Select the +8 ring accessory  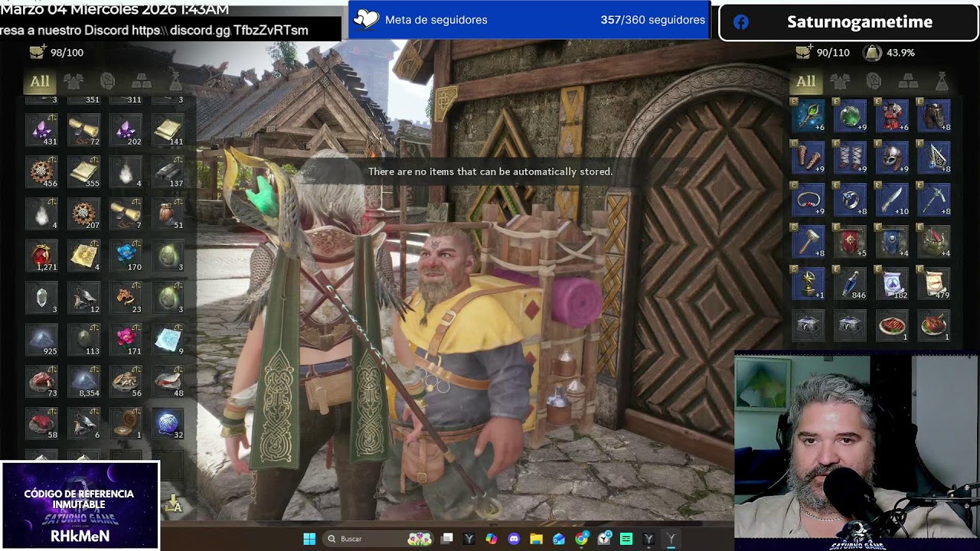pos(850,199)
